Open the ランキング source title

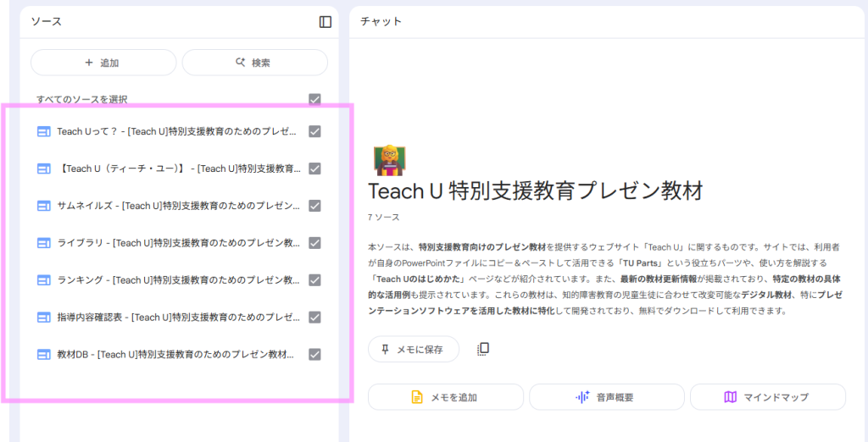(178, 280)
